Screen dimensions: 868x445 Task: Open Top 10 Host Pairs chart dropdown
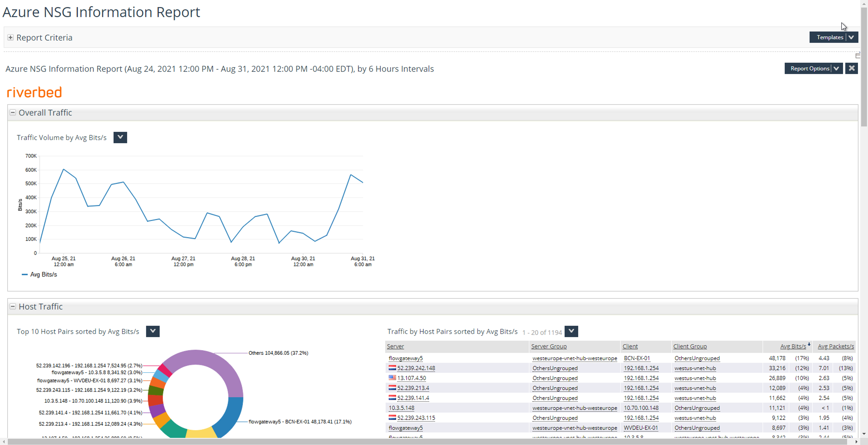[x=153, y=331]
